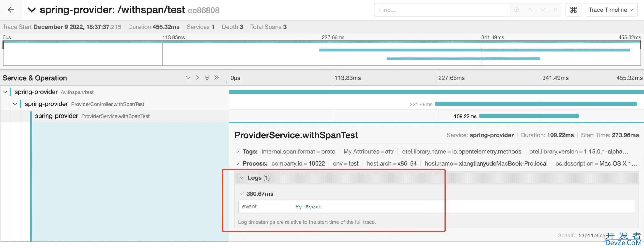This screenshot has height=248, width=644.
Task: Collapse one level in Service & Operation
Action: click(x=188, y=78)
